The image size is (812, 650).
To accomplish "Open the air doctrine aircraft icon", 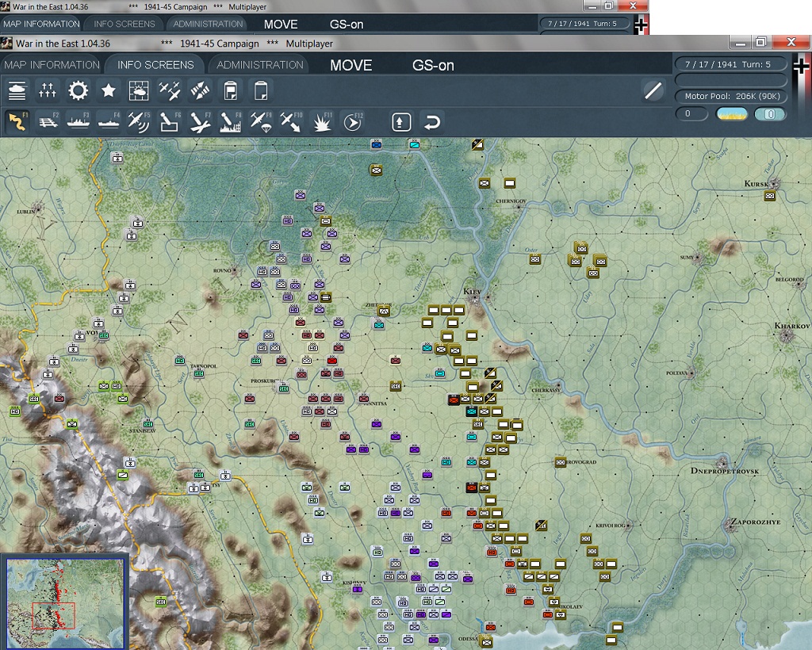I will click(x=170, y=90).
